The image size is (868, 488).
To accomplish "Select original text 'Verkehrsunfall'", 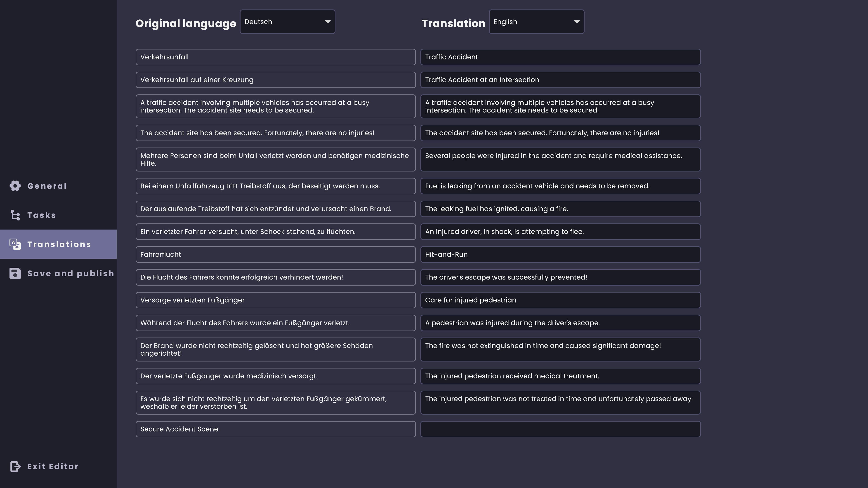I will 276,57.
